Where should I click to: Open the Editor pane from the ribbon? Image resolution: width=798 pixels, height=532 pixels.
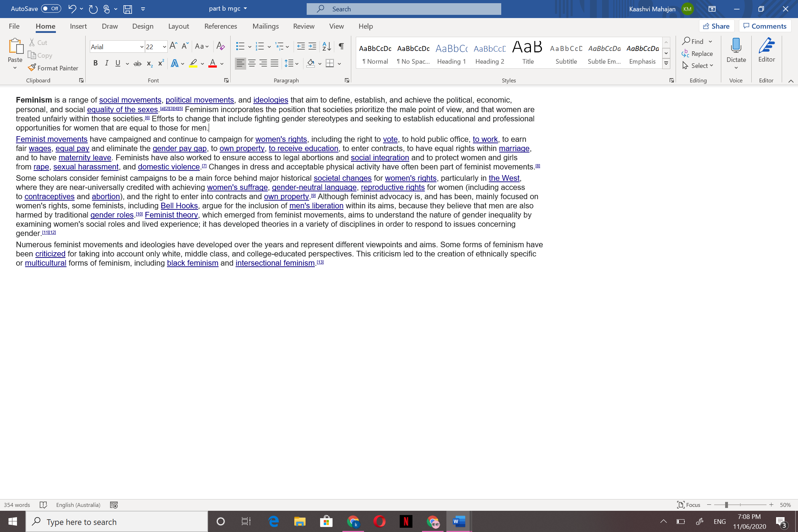[767, 50]
